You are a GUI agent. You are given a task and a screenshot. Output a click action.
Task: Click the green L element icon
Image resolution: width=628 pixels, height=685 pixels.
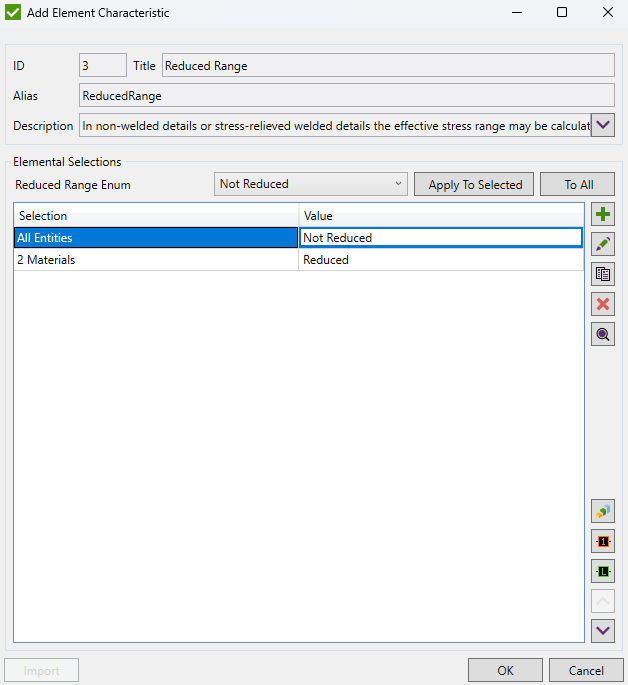pos(603,571)
